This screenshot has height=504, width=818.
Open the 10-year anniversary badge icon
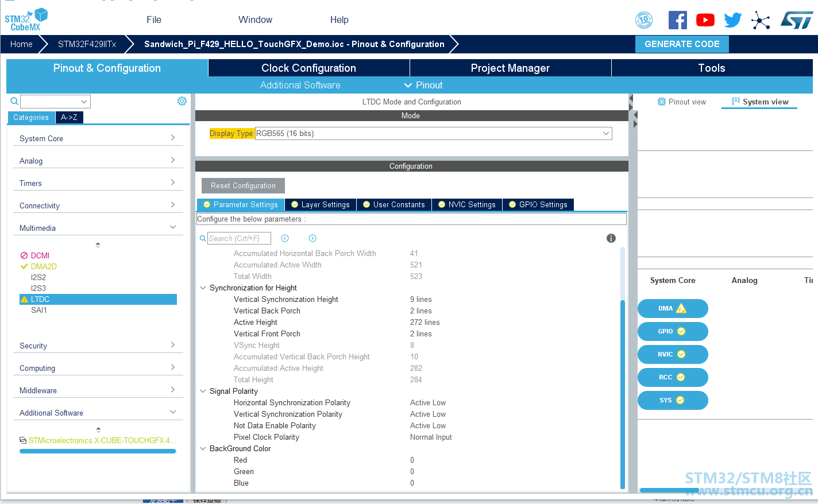[x=644, y=20]
